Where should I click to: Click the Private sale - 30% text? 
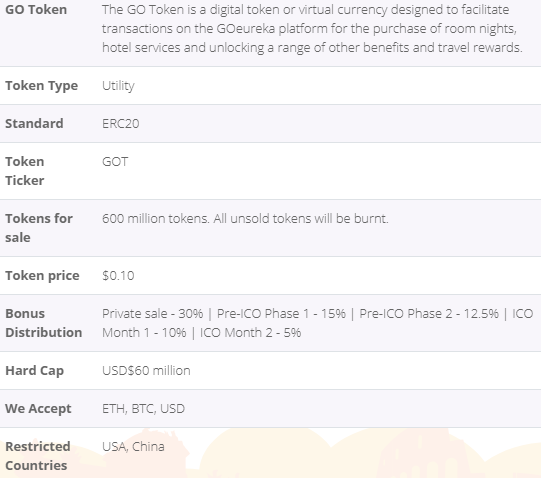(153, 314)
